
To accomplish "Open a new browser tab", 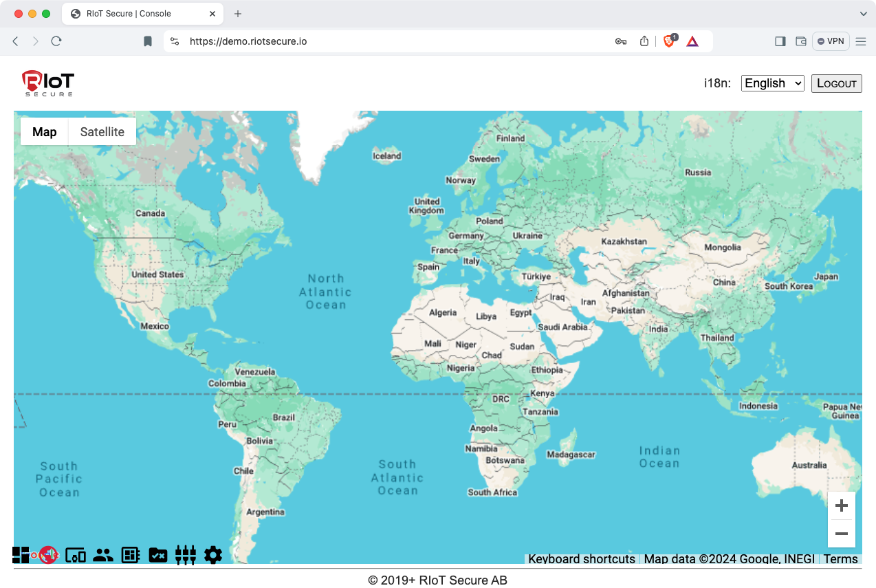I will tap(238, 14).
